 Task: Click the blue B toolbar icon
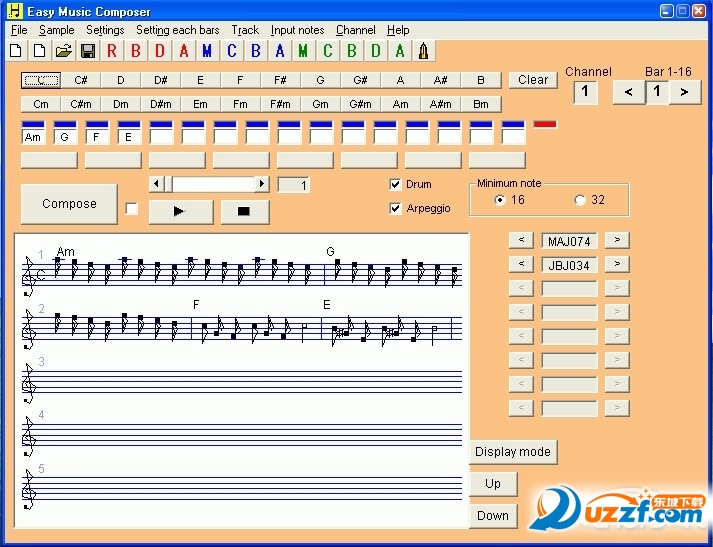tap(256, 51)
